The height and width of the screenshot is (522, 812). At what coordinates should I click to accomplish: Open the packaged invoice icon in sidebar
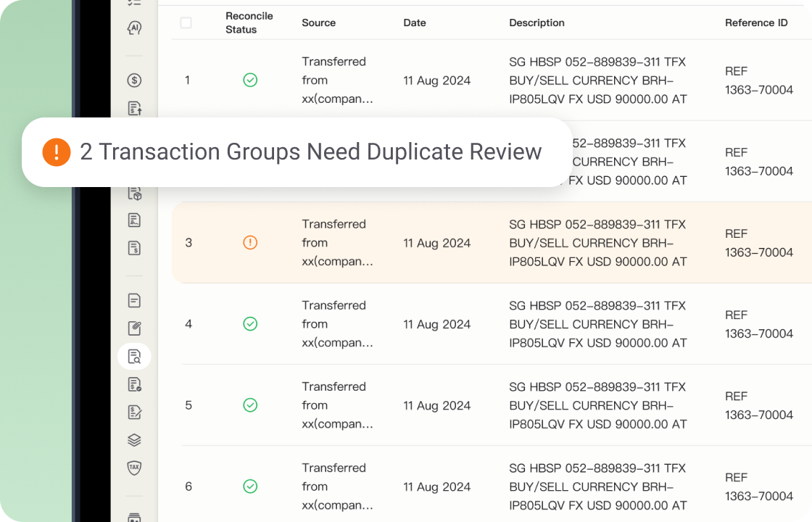tap(134, 192)
